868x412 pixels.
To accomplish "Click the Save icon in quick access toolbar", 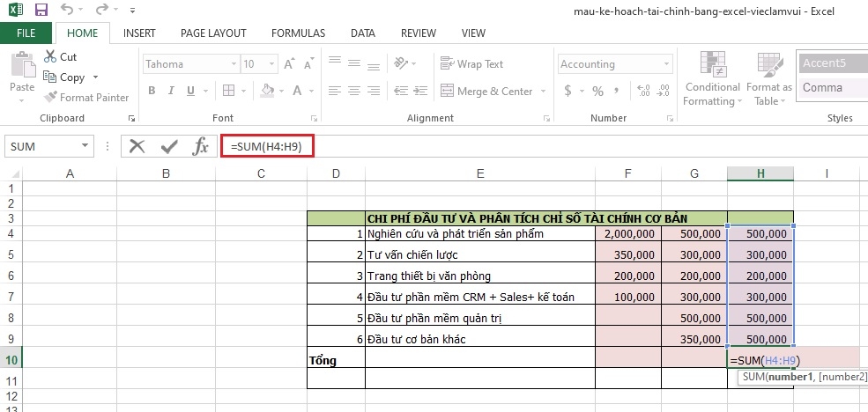I will (41, 10).
